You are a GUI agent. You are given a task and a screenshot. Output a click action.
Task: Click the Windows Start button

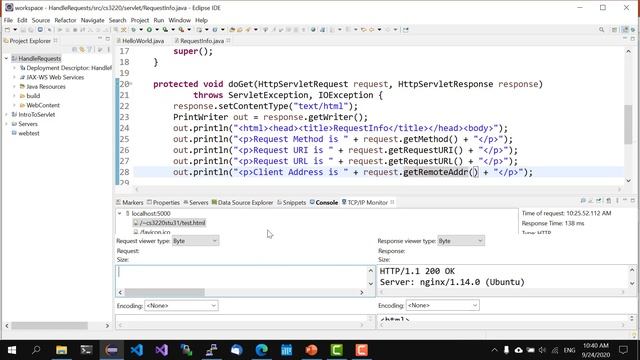pyautogui.click(x=11, y=350)
